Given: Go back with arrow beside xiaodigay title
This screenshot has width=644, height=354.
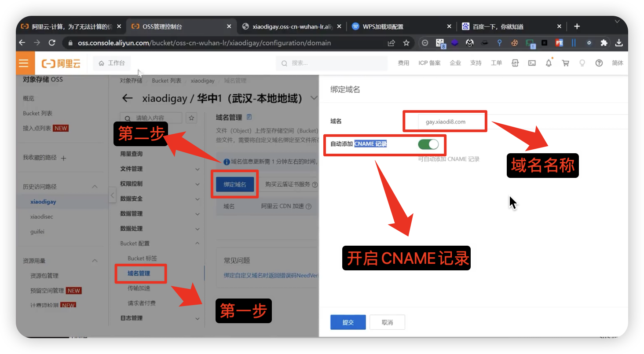Looking at the screenshot, I should point(128,98).
